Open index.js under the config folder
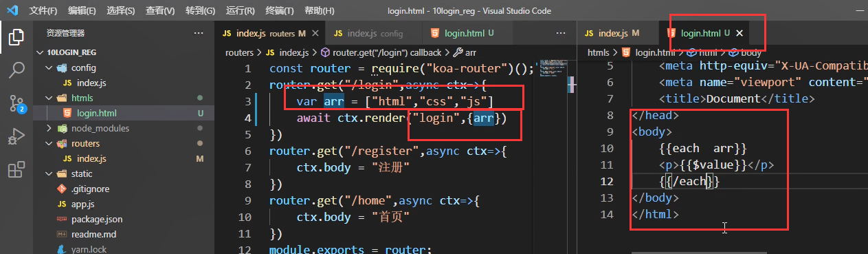 tap(91, 83)
